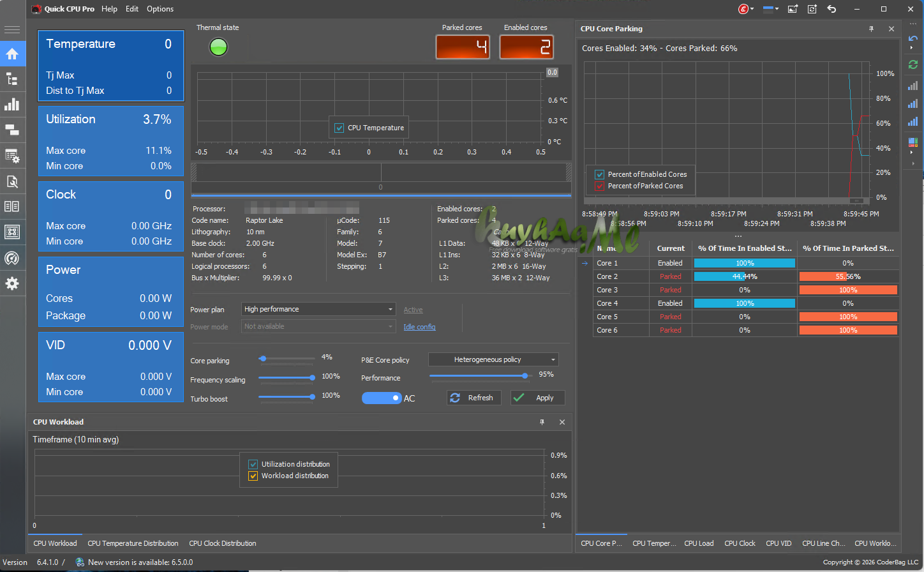This screenshot has height=572, width=924.
Task: Toggle Percent of Enabled Cores checkbox
Action: (600, 174)
